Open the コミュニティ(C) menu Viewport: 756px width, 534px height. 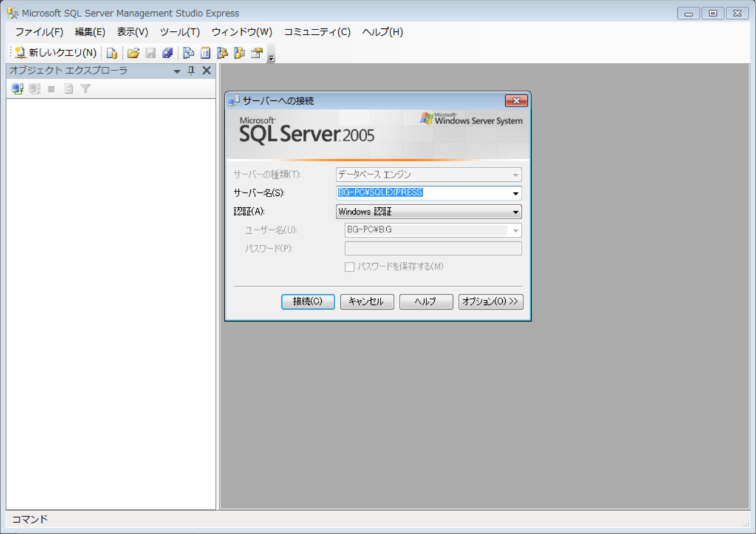point(317,31)
